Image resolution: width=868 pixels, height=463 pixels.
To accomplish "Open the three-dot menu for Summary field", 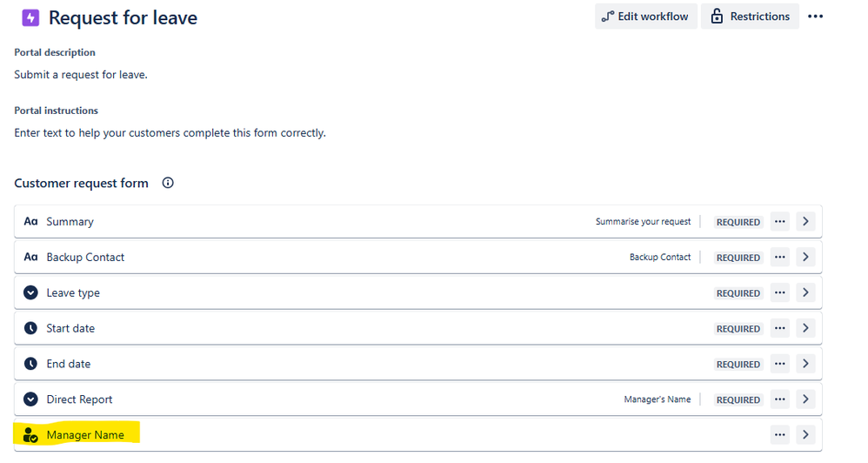I will [x=780, y=222].
